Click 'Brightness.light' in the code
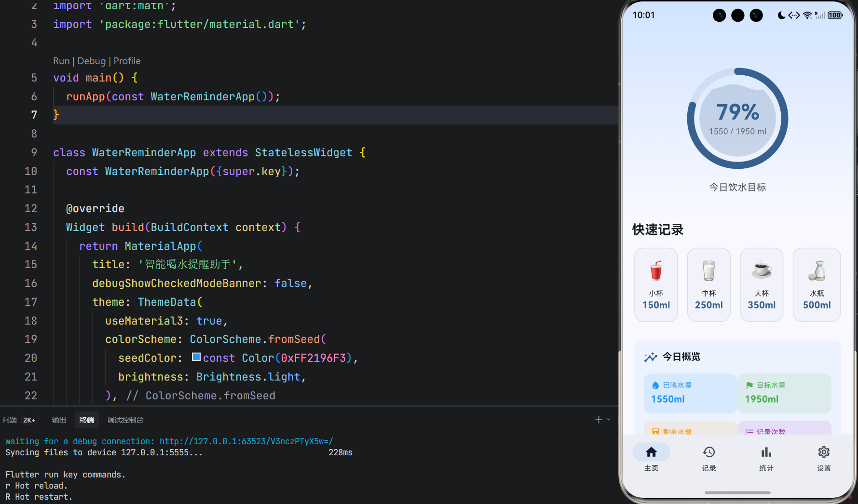The height and width of the screenshot is (504, 858). (x=248, y=377)
